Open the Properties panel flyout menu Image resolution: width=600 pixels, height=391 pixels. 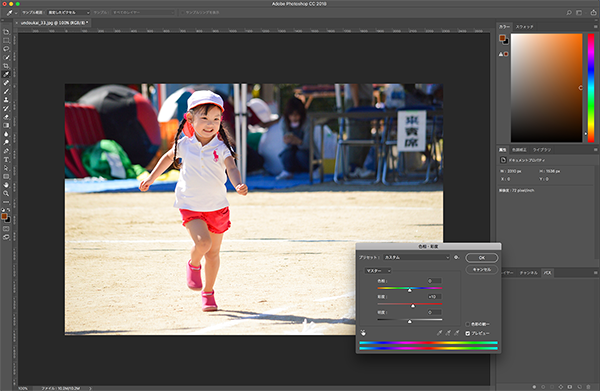point(595,150)
